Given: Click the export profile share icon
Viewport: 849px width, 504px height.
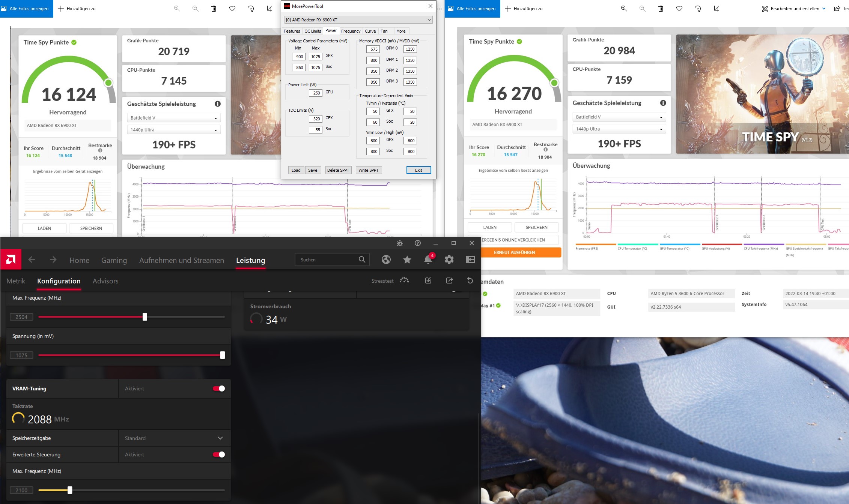Looking at the screenshot, I should [449, 280].
